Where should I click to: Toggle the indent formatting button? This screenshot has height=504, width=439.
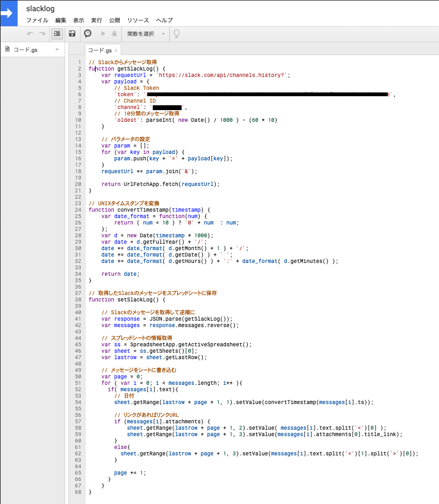coord(57,34)
